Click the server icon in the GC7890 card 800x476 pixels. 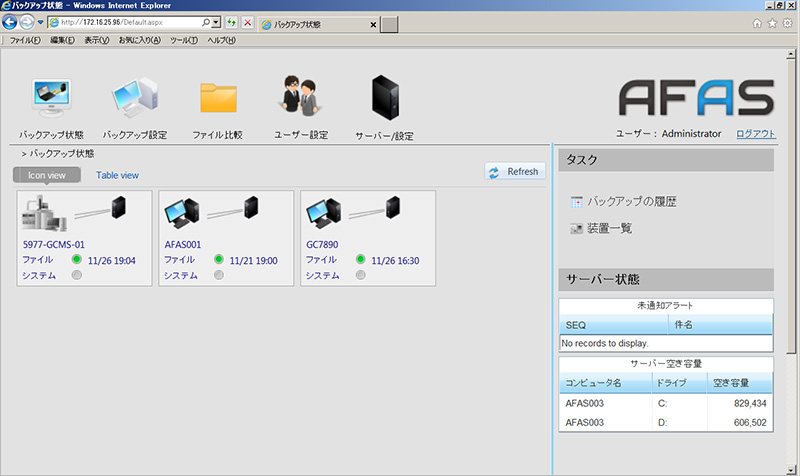[x=393, y=207]
